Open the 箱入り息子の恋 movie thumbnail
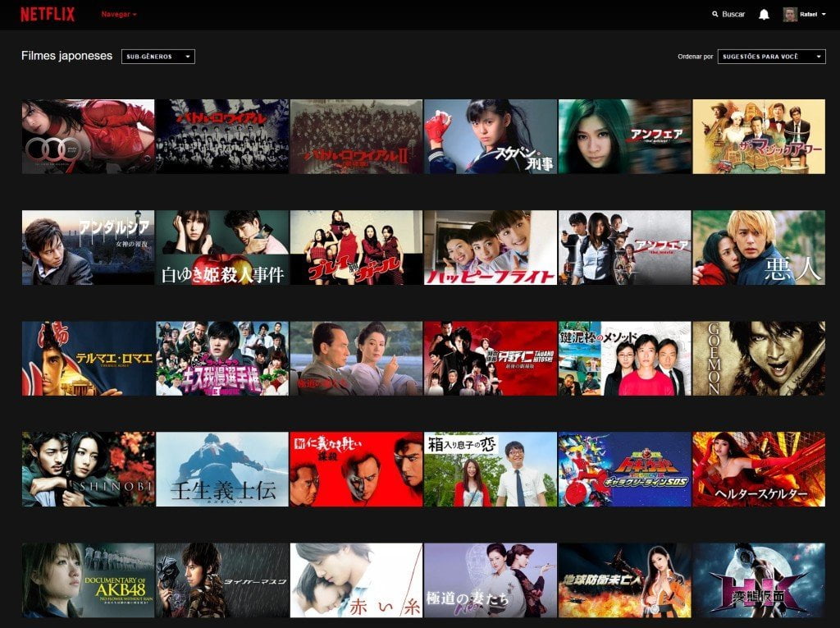 pos(491,470)
